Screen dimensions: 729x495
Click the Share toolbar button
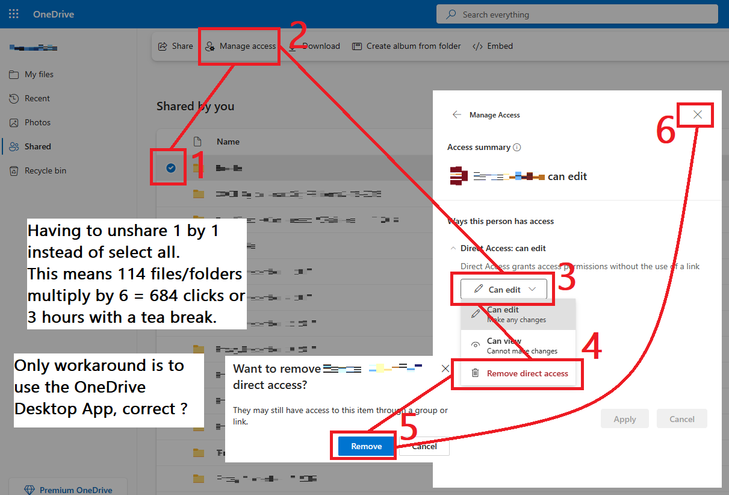[175, 46]
